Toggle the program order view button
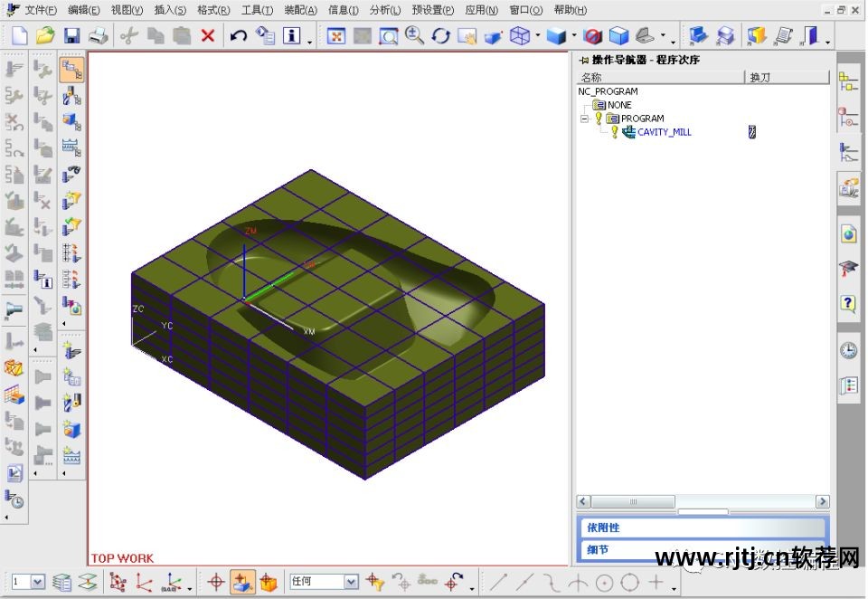The width and height of the screenshot is (868, 599). click(x=71, y=70)
